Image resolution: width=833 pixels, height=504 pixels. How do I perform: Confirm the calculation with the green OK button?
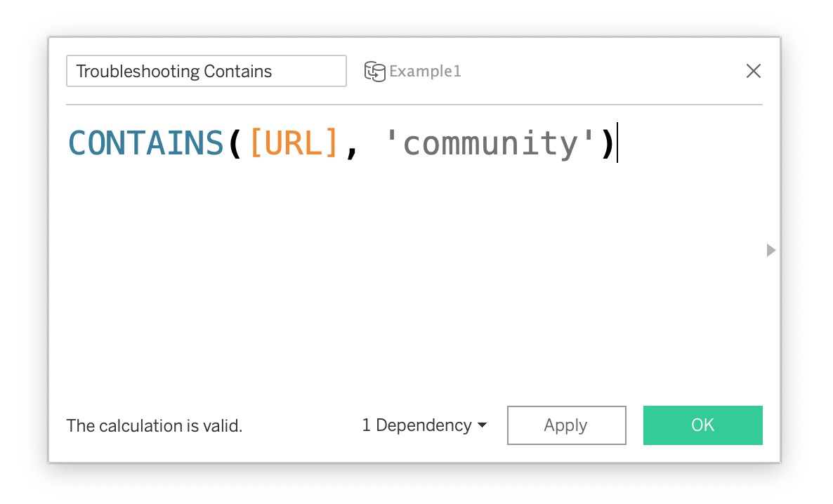[x=702, y=425]
